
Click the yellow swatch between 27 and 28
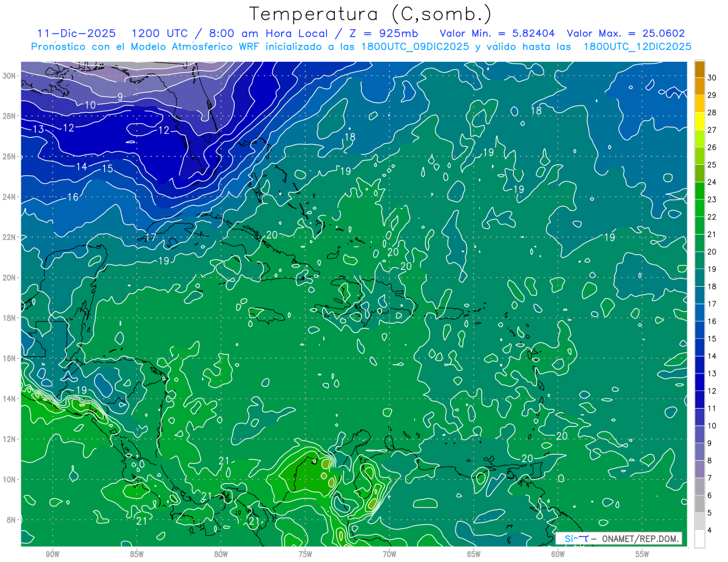(699, 121)
